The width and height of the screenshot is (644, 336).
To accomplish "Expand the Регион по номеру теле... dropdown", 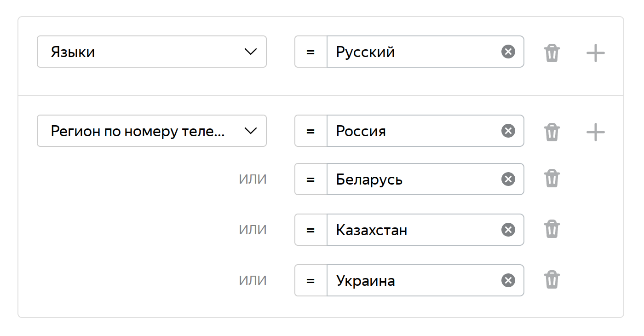I will (x=152, y=131).
